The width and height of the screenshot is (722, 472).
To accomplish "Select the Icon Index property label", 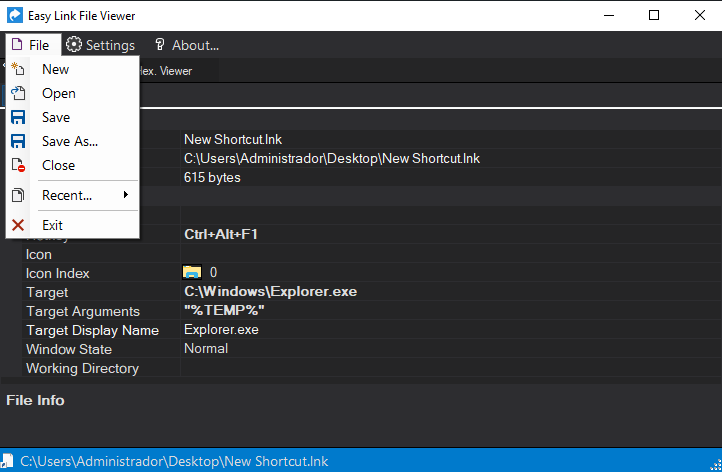I will click(x=58, y=273).
